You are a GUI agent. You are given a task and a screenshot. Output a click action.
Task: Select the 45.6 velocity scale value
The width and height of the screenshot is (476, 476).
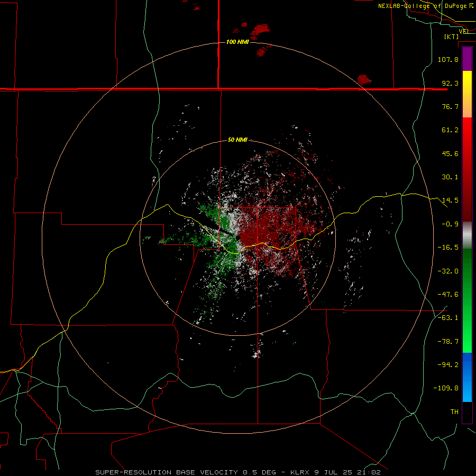[450, 153]
